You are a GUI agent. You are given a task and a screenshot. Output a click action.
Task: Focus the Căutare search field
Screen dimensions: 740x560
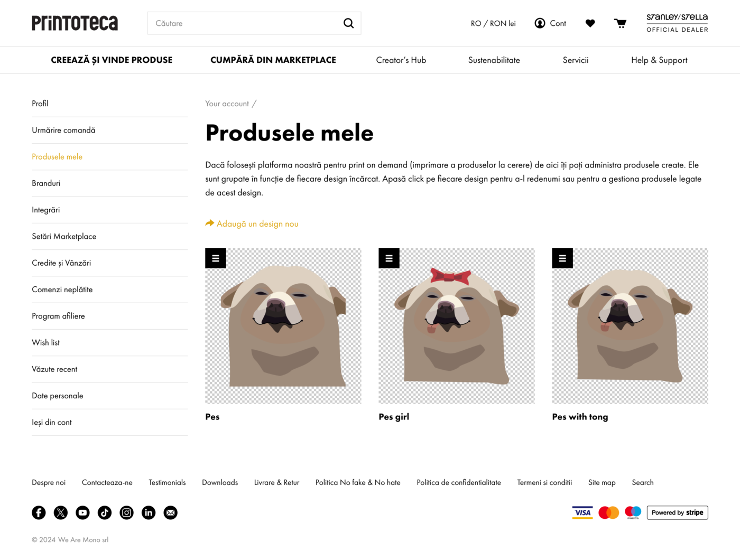pos(246,23)
